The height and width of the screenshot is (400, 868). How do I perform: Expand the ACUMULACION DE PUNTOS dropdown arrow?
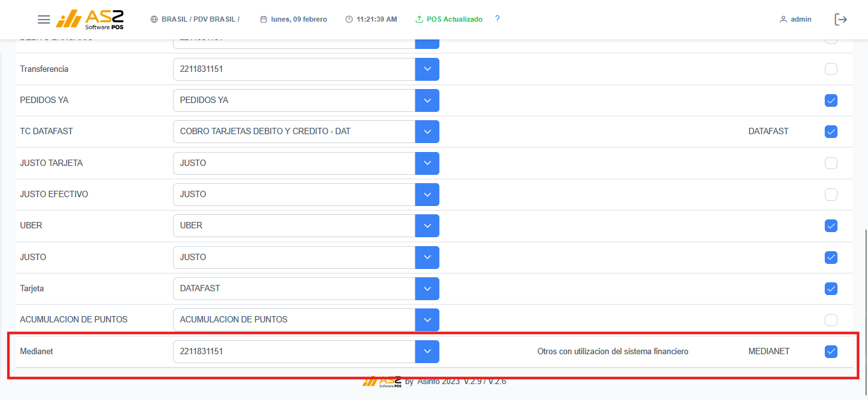coord(427,320)
